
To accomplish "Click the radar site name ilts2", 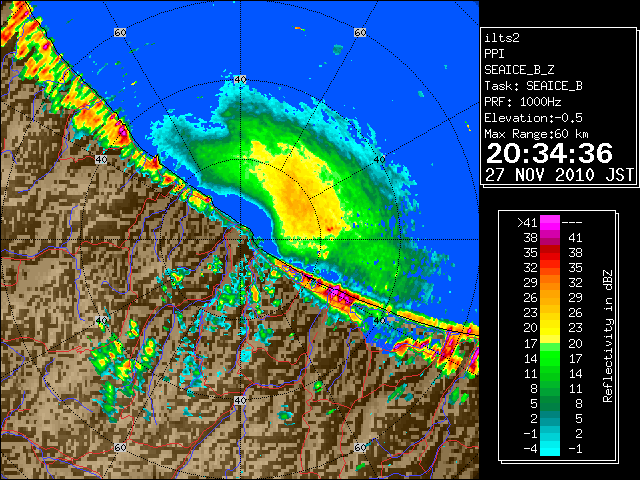I will (x=502, y=38).
